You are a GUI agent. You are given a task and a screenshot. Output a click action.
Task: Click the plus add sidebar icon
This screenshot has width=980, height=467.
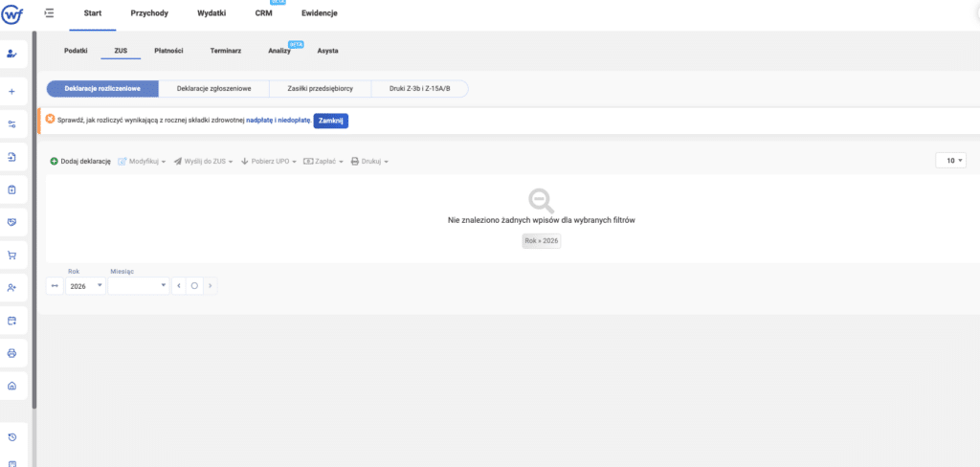11,91
